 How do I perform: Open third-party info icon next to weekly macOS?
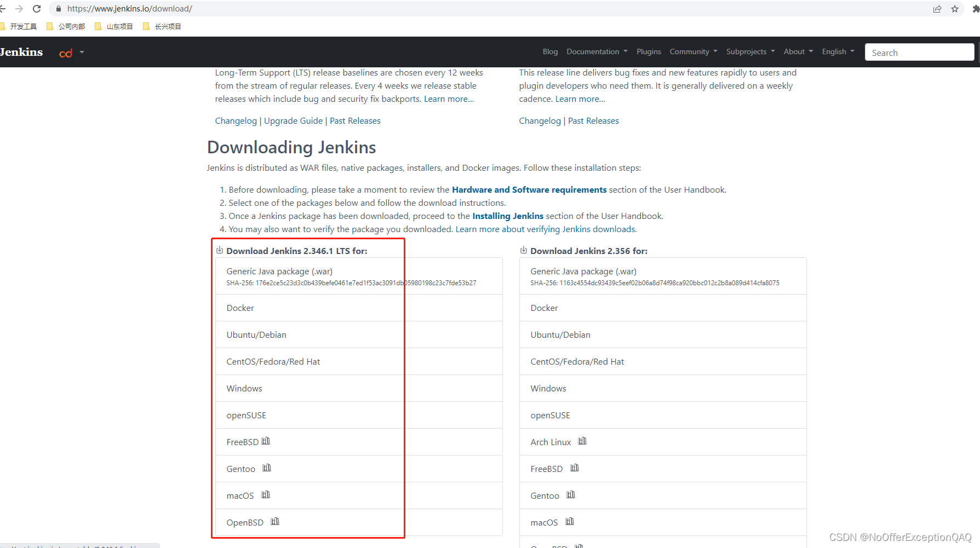pos(570,522)
